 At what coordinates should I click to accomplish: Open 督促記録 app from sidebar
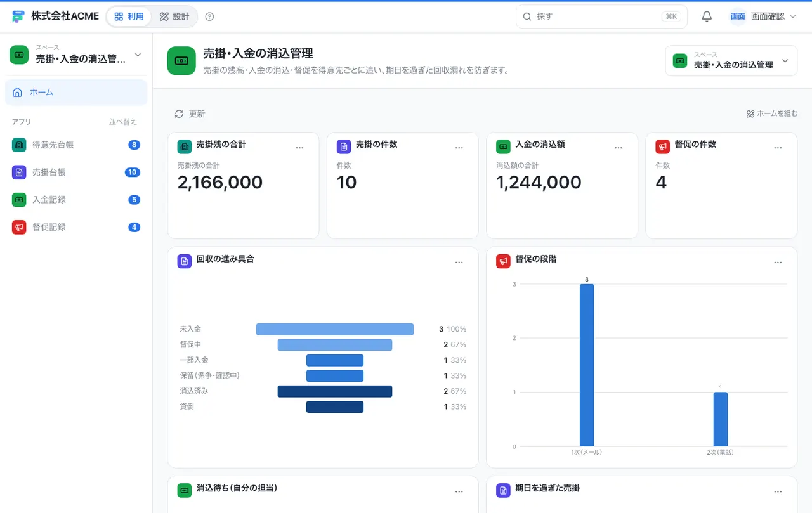pyautogui.click(x=76, y=227)
